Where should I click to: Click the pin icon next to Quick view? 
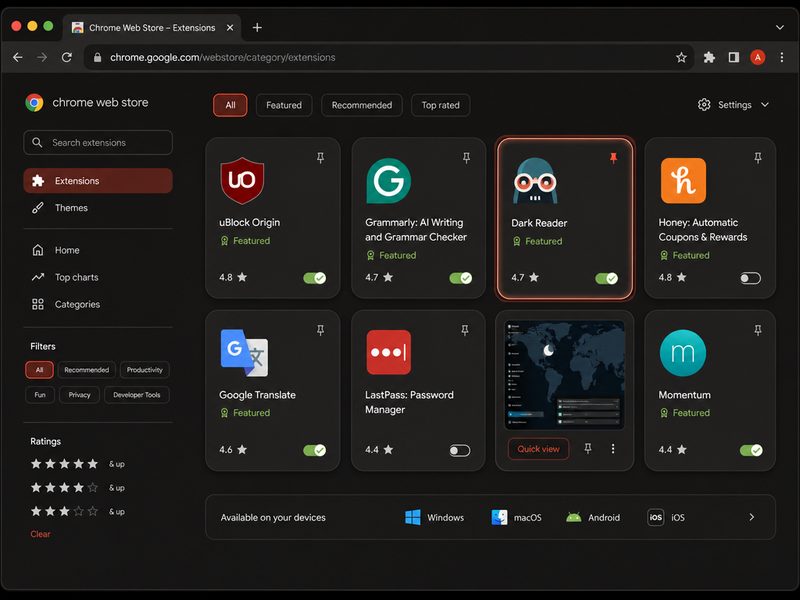coord(588,448)
